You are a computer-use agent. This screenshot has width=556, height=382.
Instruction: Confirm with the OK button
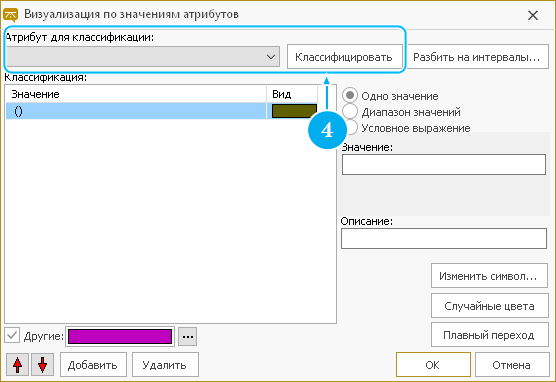(433, 365)
